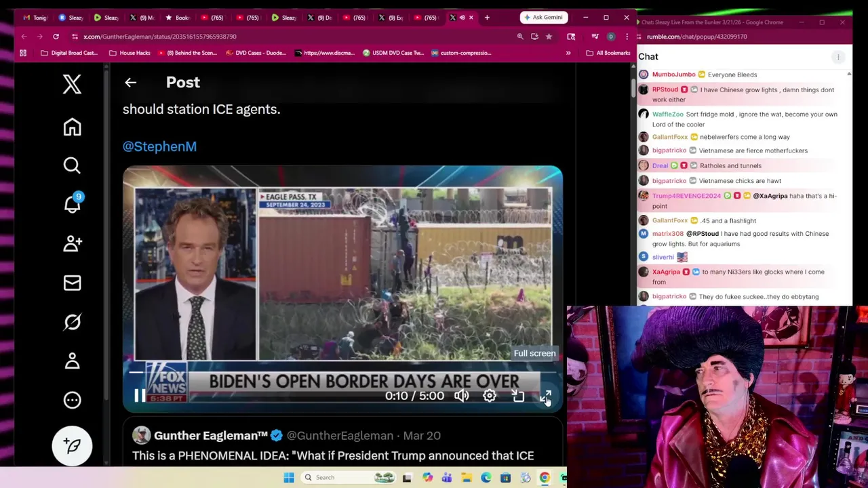
Task: Expand bookmarks overflow chevron
Action: (x=568, y=53)
